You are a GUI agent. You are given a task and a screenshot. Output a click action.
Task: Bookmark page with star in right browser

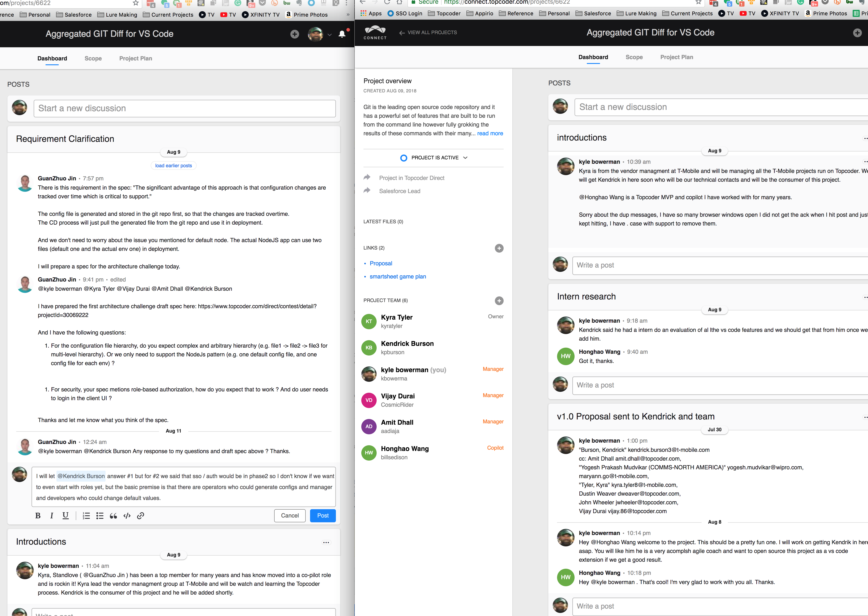point(698,2)
